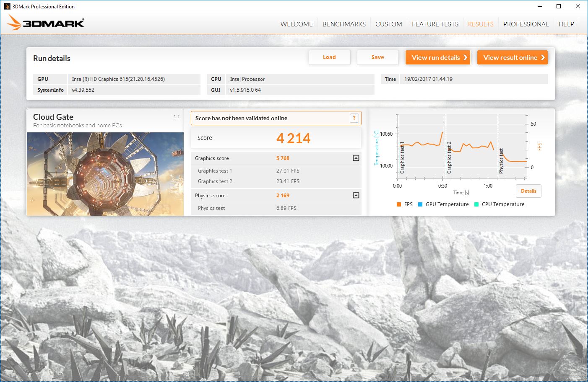Open the Help tab

click(566, 24)
